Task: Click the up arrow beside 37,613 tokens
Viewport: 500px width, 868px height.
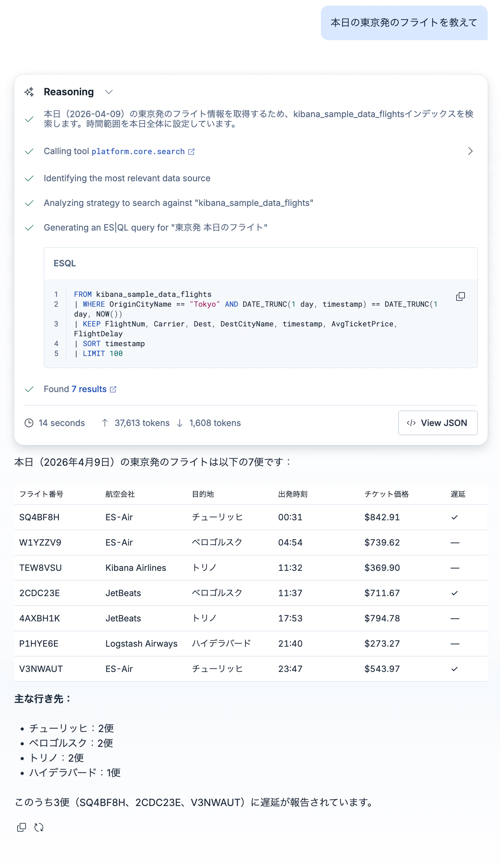Action: [x=105, y=423]
